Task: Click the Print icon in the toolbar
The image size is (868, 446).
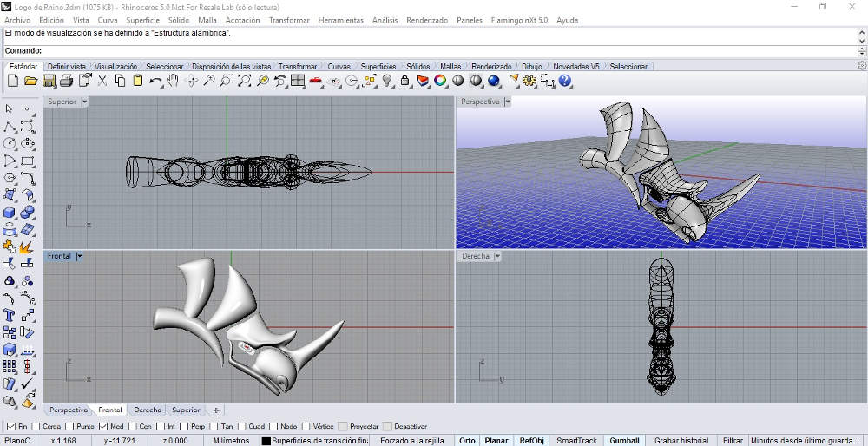Action: [x=67, y=81]
